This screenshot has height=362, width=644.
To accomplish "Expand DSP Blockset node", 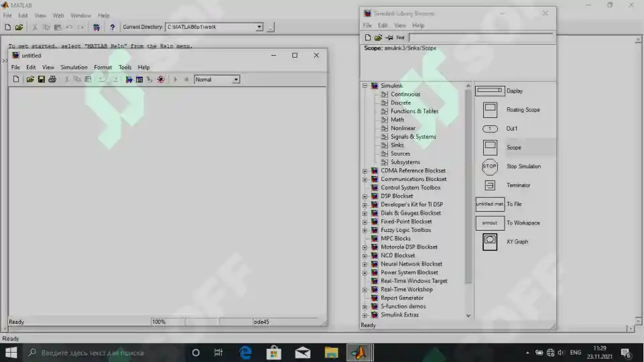I will click(365, 196).
